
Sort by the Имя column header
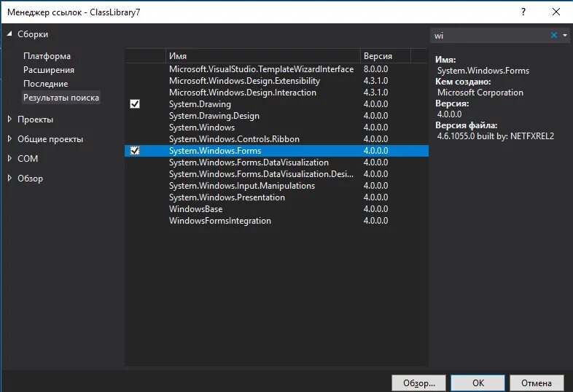[262, 56]
